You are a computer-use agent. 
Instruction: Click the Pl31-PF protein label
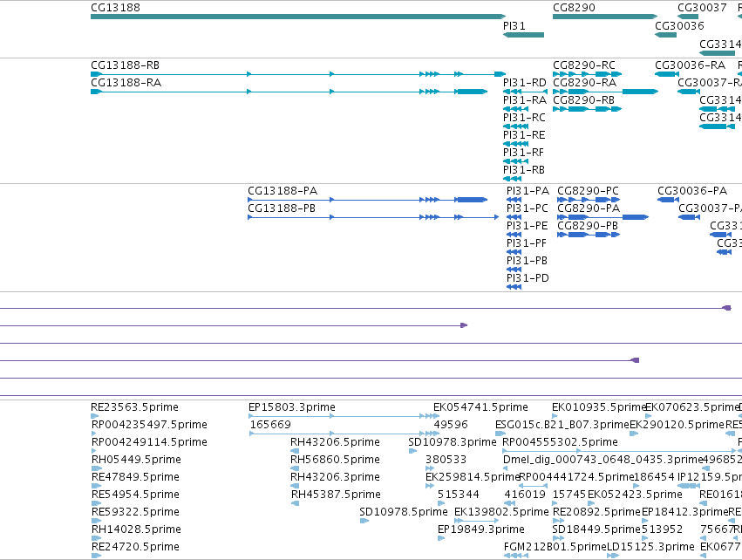[x=527, y=243]
